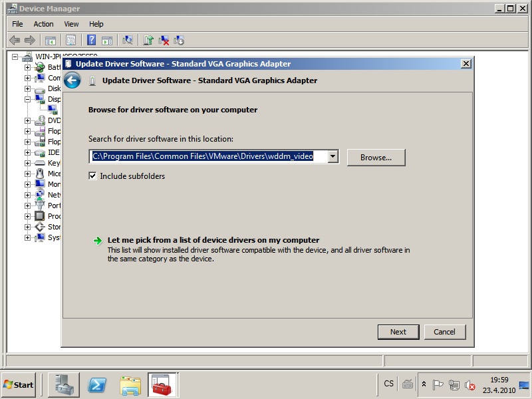Click the Uninstall device toolbar icon
This screenshot has height=399, width=532.
pyautogui.click(x=164, y=40)
